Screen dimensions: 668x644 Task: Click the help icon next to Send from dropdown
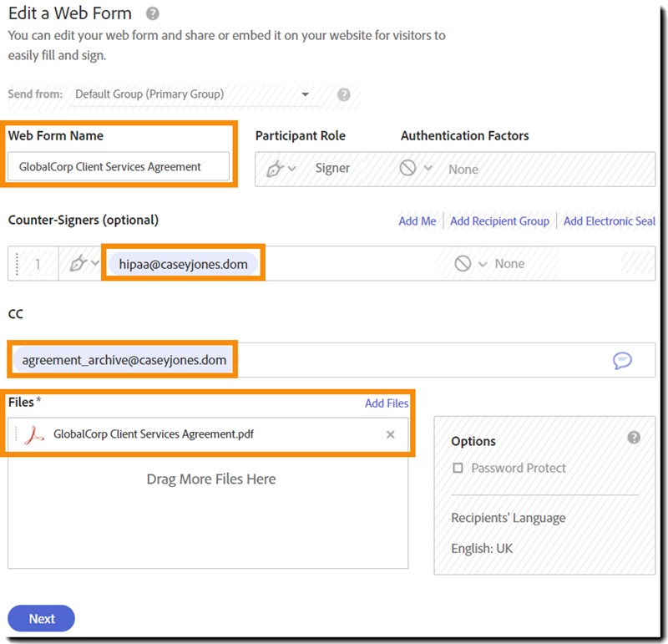click(344, 94)
